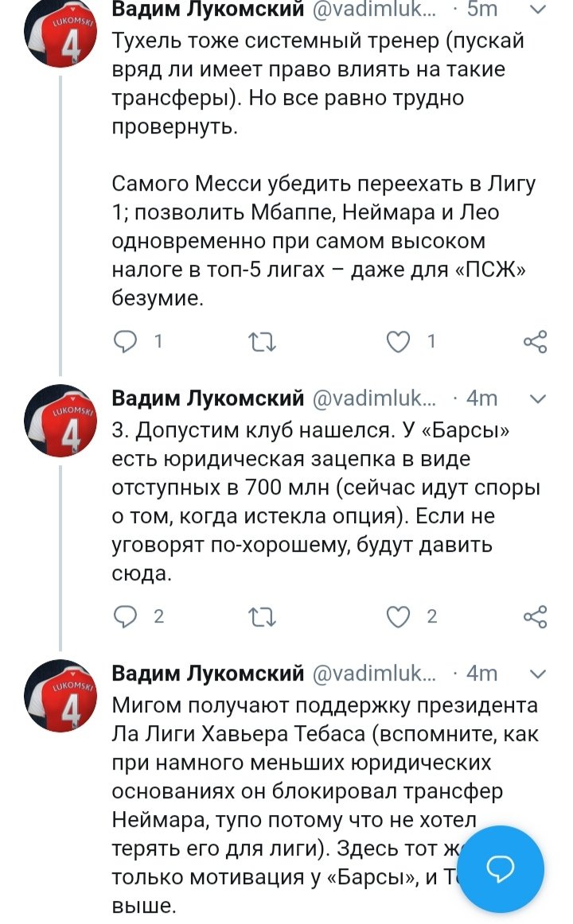Expand options chevron on the 5m tweet
Viewport: 573px width, 924px height.
(x=538, y=10)
